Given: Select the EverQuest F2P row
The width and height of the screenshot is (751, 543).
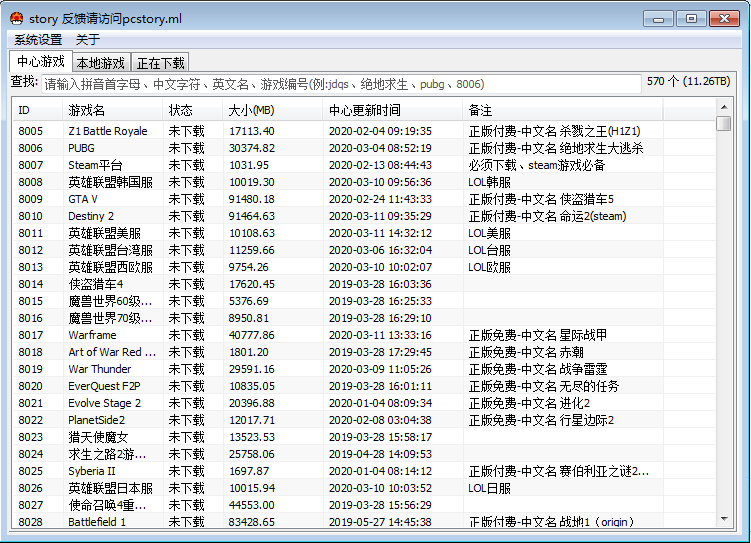Looking at the screenshot, I should pyautogui.click(x=364, y=386).
